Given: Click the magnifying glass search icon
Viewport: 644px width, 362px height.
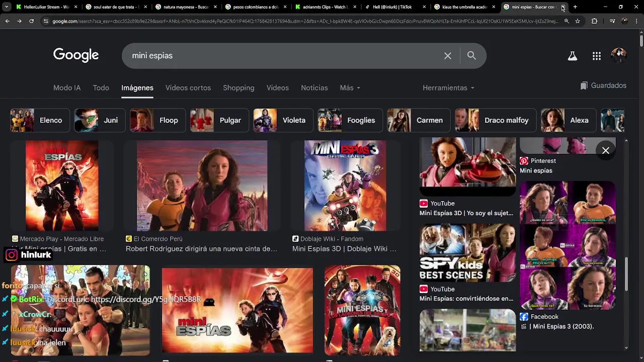Looking at the screenshot, I should point(471,56).
